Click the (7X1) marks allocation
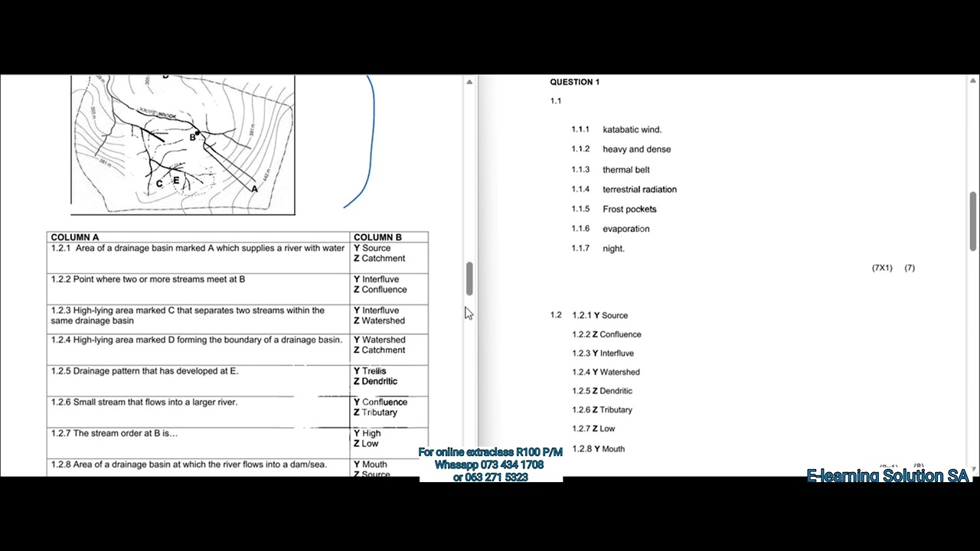 [x=882, y=268]
